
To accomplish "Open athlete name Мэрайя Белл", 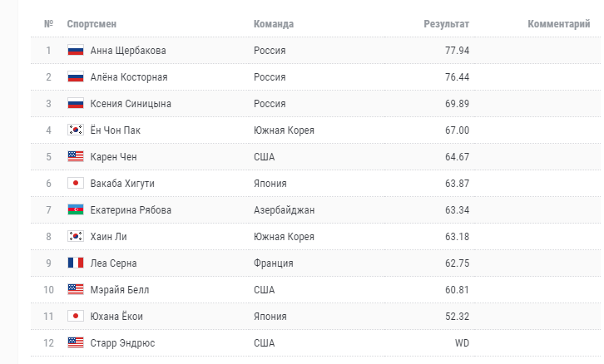I will pos(120,289).
